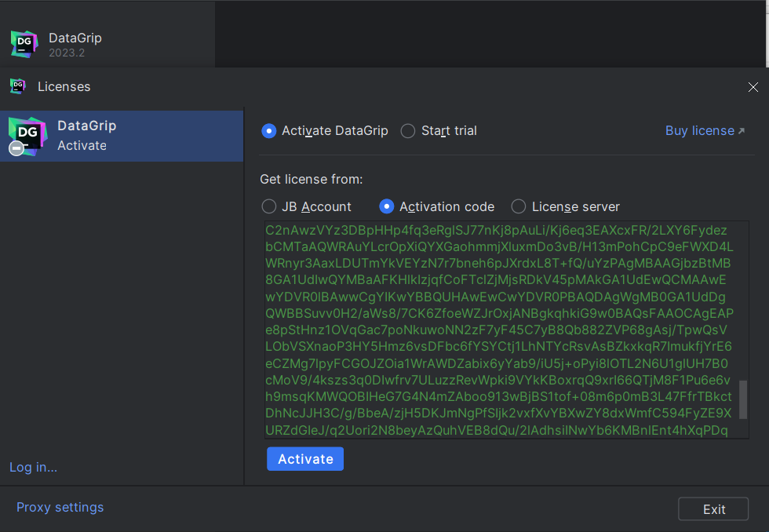Select the Activation code radio button
The width and height of the screenshot is (769, 532).
click(x=387, y=206)
